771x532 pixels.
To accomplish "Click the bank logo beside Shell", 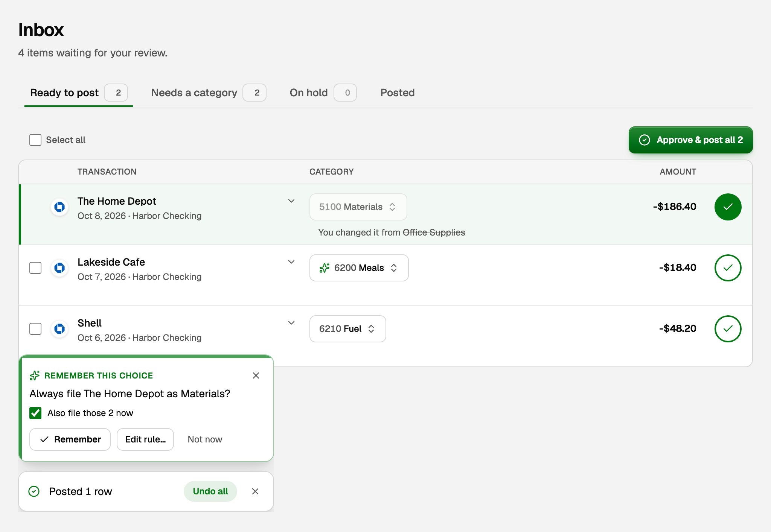I will 59,329.
